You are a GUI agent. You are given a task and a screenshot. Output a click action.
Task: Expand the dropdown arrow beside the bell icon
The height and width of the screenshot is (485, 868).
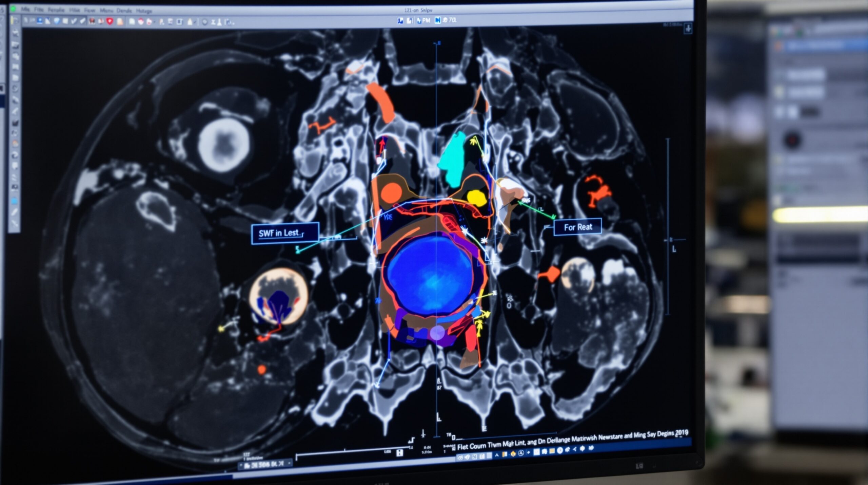pos(194,22)
